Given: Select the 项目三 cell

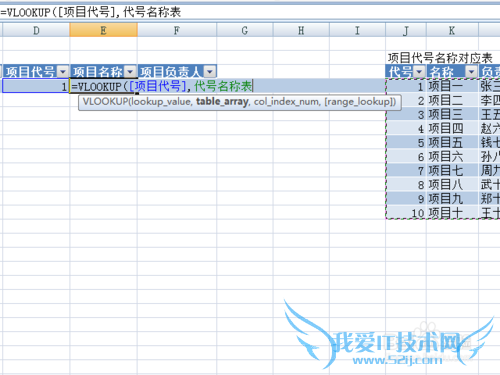Looking at the screenshot, I should coord(452,114).
